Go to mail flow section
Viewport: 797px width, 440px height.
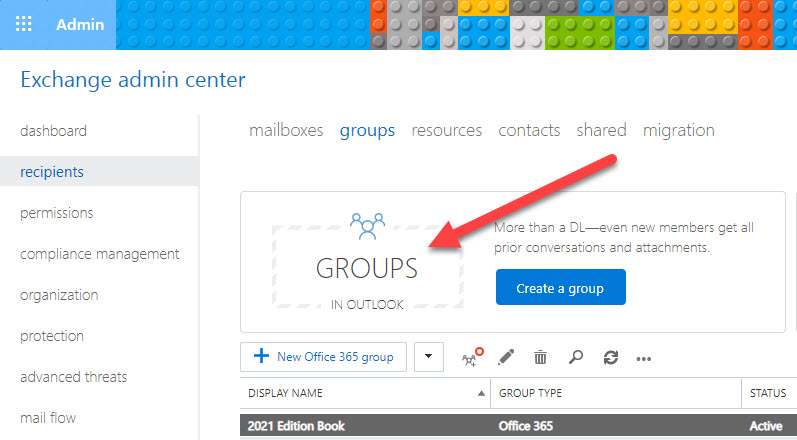coord(48,418)
